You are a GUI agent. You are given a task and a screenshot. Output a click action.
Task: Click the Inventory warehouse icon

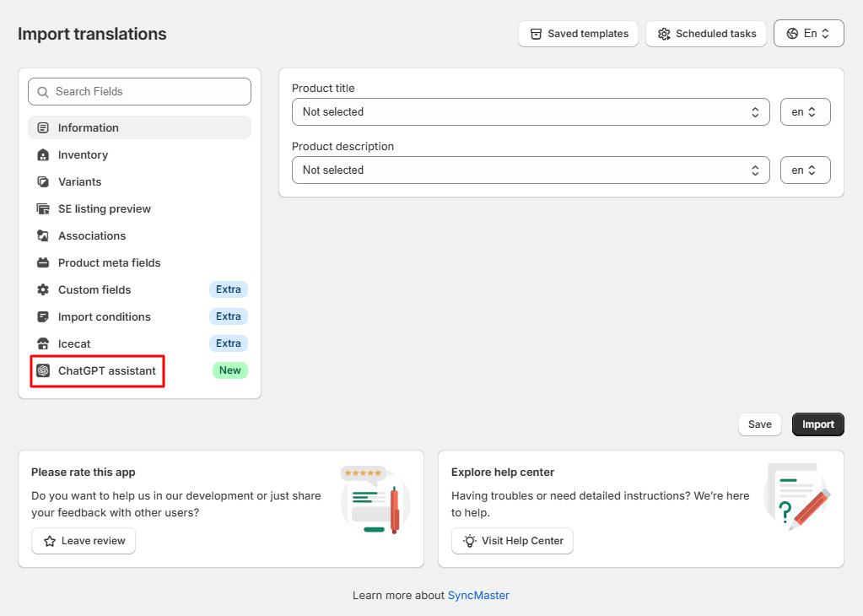(43, 154)
